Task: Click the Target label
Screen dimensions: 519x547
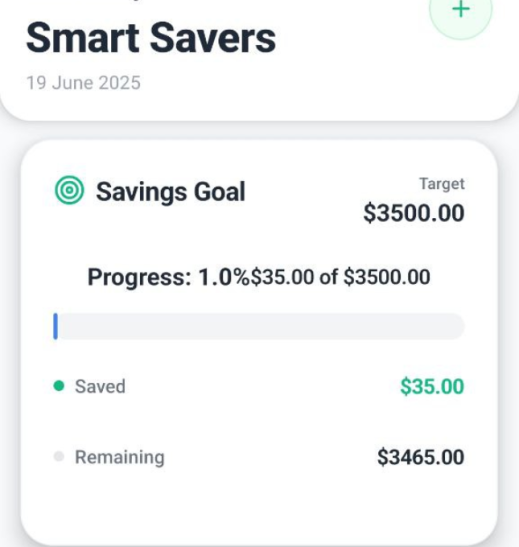Action: pos(442,184)
